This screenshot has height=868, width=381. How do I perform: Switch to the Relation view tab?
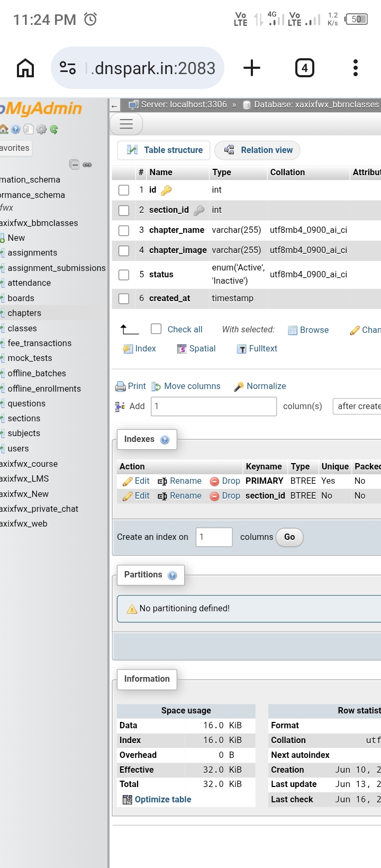click(257, 150)
